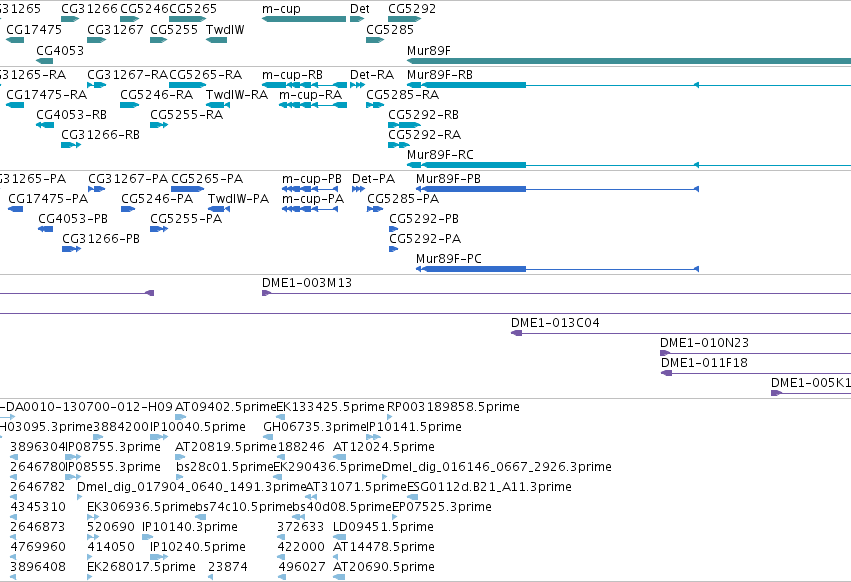Click the CG31266-RB transcript label
The image size is (851, 582).
point(100,135)
